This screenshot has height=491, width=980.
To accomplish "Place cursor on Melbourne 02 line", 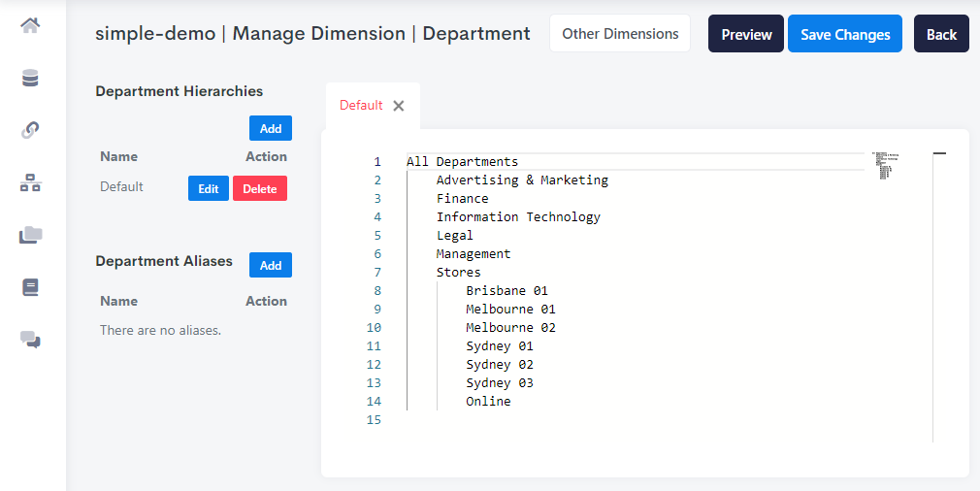I will click(x=510, y=327).
